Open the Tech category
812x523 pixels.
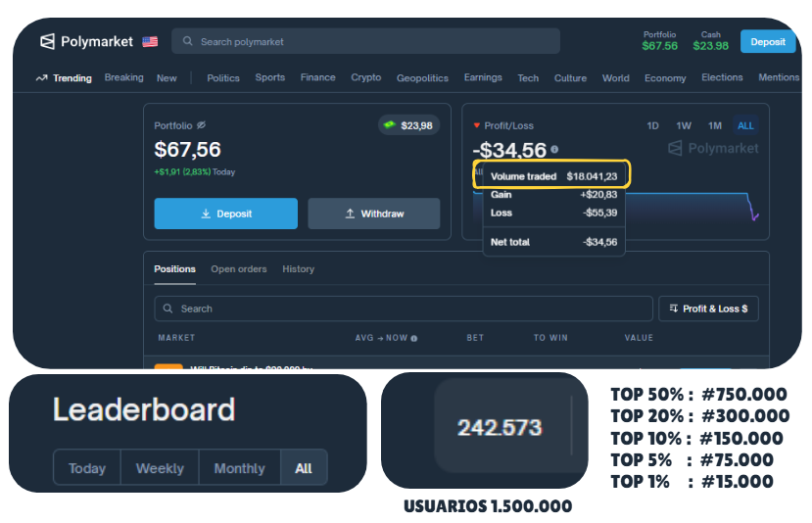[528, 77]
